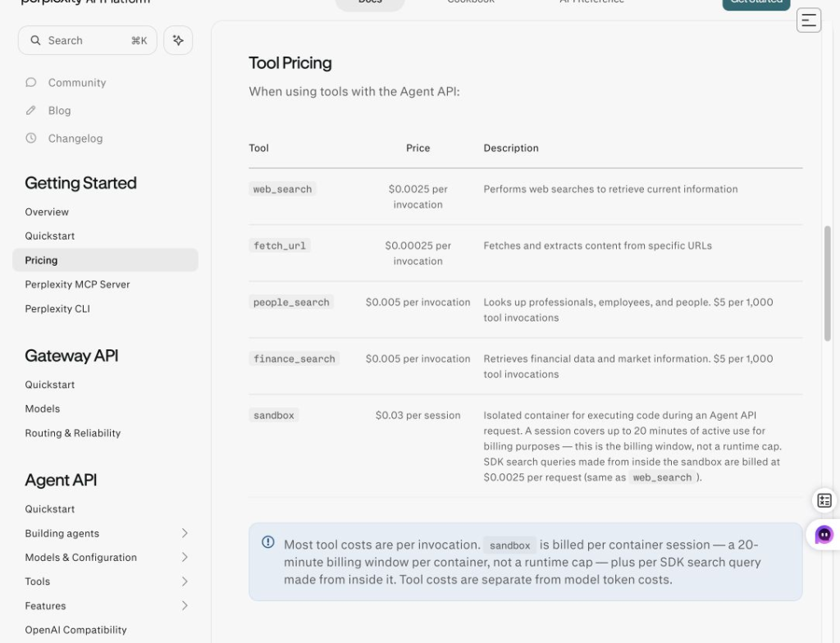Click the Blog pencil icon
The height and width of the screenshot is (643, 840).
tap(31, 110)
